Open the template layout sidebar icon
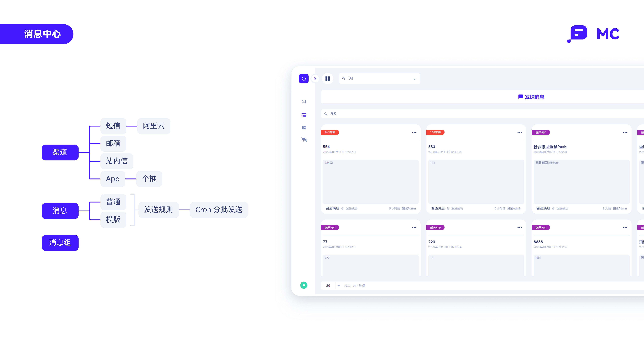The width and height of the screenshot is (644, 362). pos(304,128)
